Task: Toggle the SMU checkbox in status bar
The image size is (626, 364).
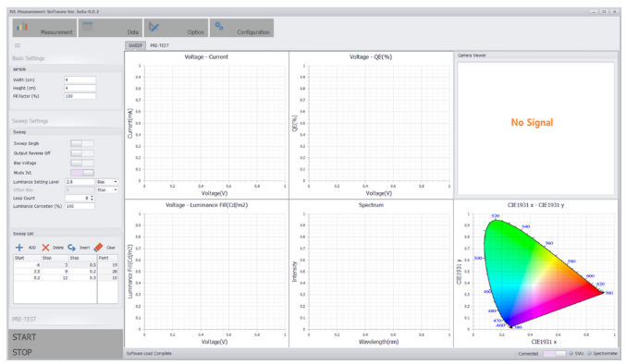Action: tap(571, 353)
